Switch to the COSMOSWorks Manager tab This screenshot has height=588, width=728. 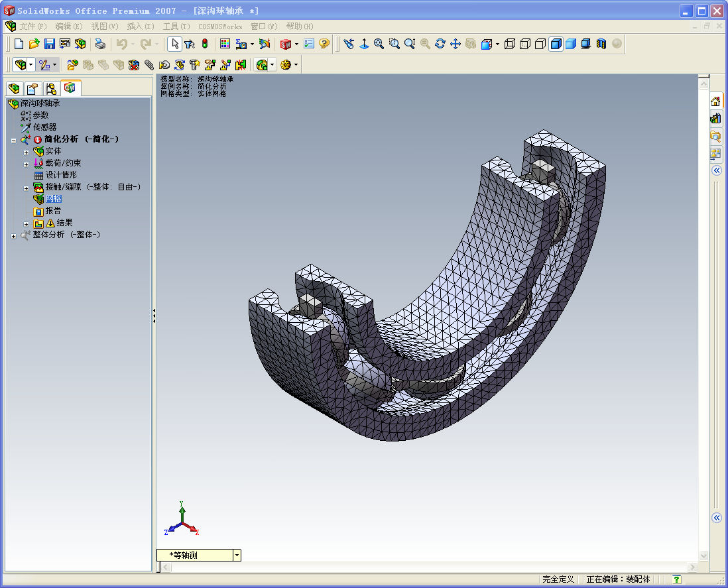click(70, 88)
